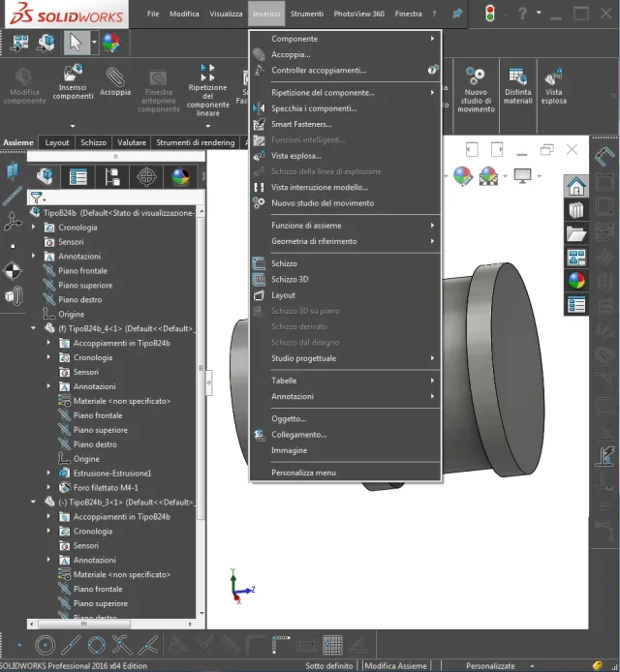620x672 pixels.
Task: Expand the Annotazioni tree node
Action: tap(34, 257)
